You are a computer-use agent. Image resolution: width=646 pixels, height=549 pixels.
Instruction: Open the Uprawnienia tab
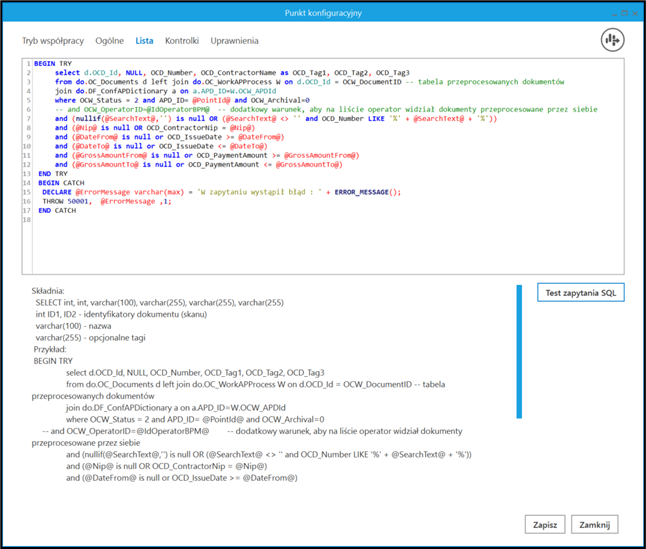coord(234,41)
